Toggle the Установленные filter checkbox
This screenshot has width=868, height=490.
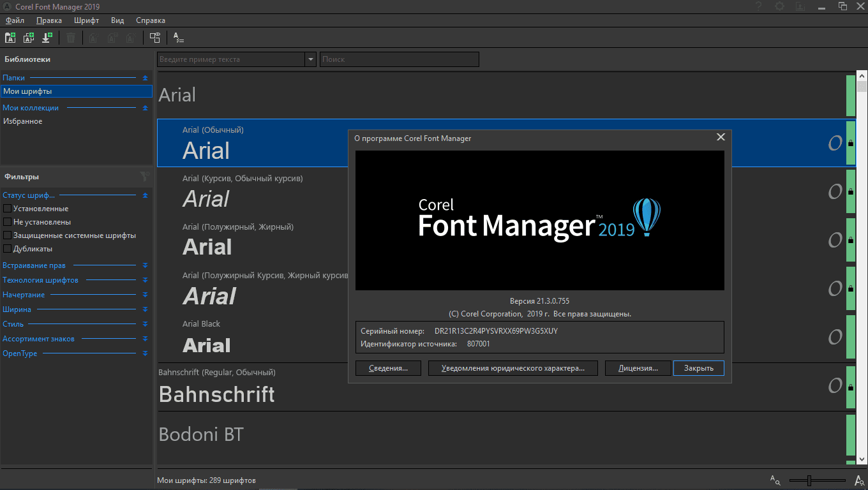click(8, 209)
